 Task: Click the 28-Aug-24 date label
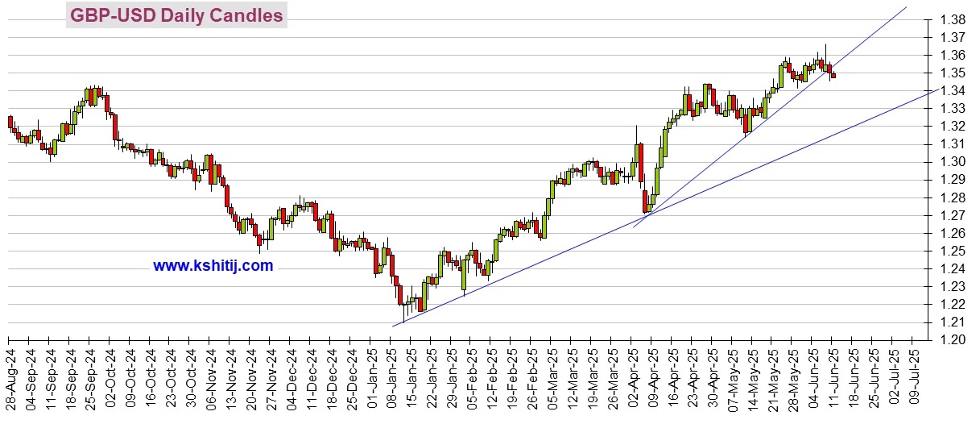pyautogui.click(x=10, y=378)
